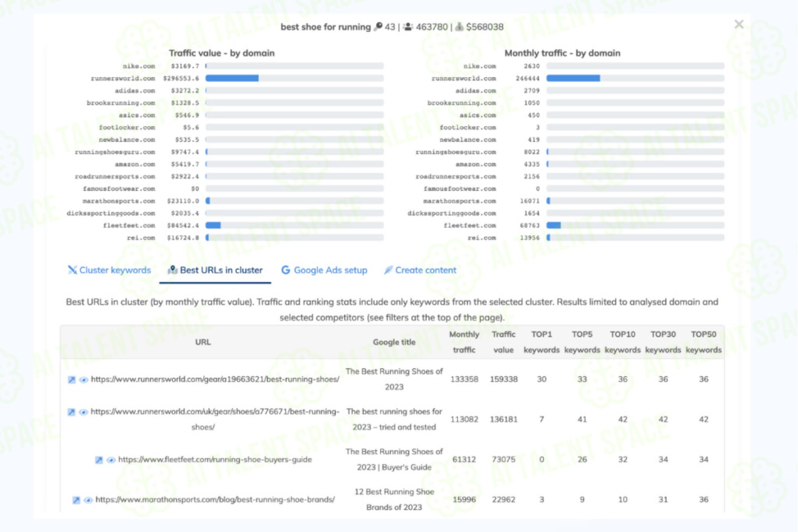
Task: Click the 'best shoe for running' cluster title
Action: [326, 27]
